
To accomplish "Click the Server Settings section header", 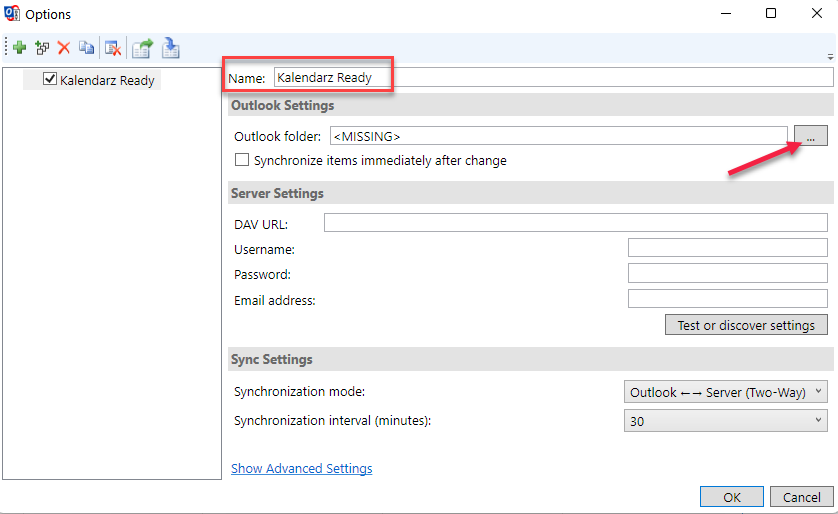I will [x=530, y=193].
